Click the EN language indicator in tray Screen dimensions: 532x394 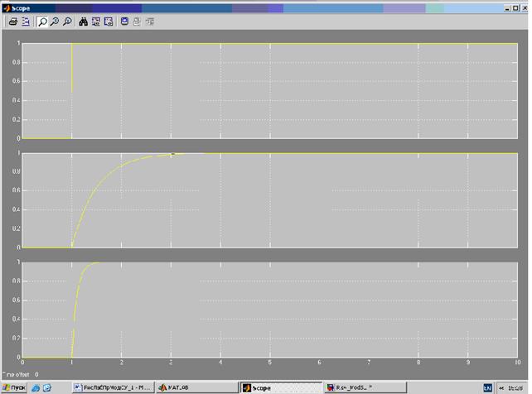(487, 388)
